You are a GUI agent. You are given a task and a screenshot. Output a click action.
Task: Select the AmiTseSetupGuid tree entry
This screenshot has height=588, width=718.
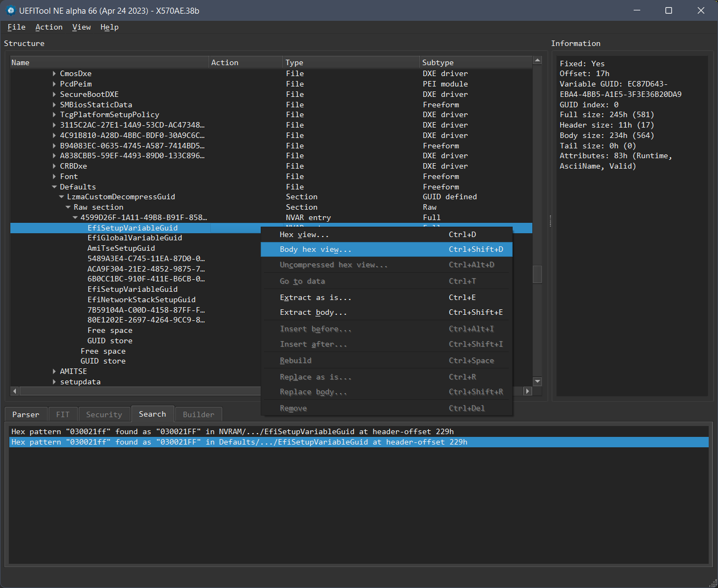(x=121, y=248)
